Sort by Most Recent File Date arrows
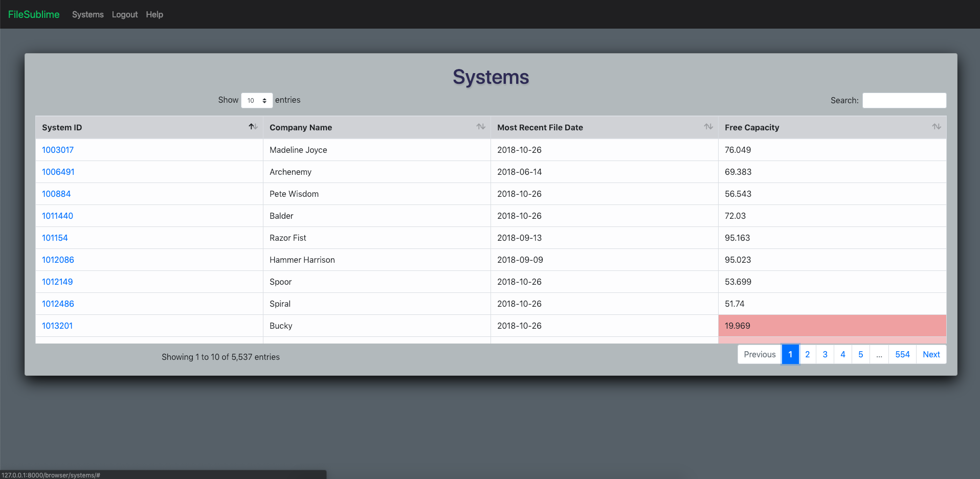This screenshot has width=980, height=479. [x=708, y=127]
